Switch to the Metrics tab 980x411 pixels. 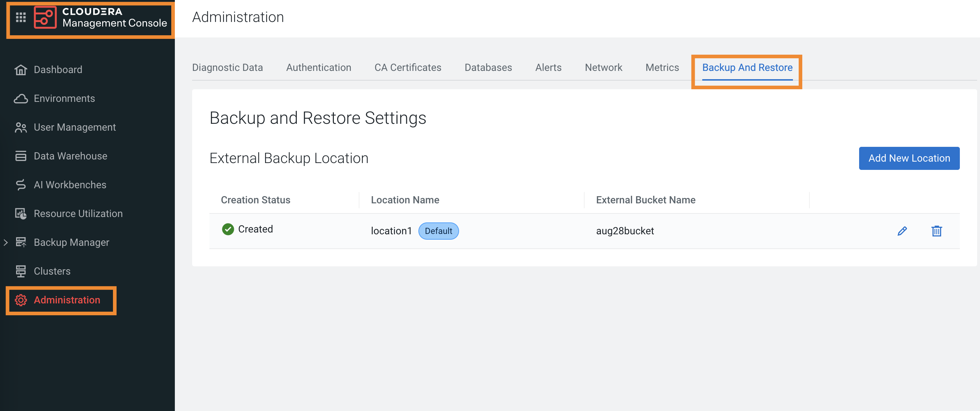[662, 67]
